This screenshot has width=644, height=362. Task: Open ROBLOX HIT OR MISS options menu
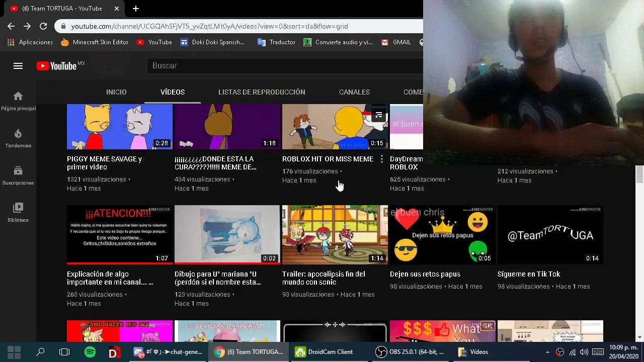tap(382, 159)
